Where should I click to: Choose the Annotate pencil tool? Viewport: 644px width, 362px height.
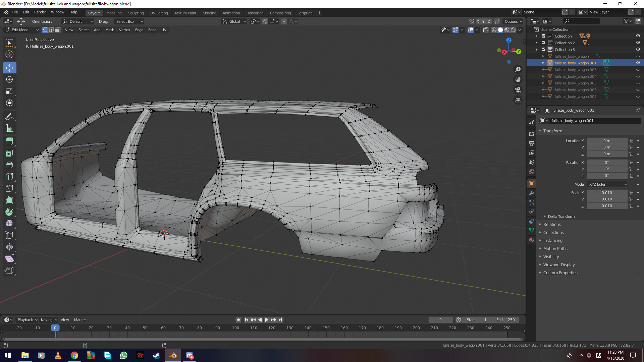pos(9,117)
